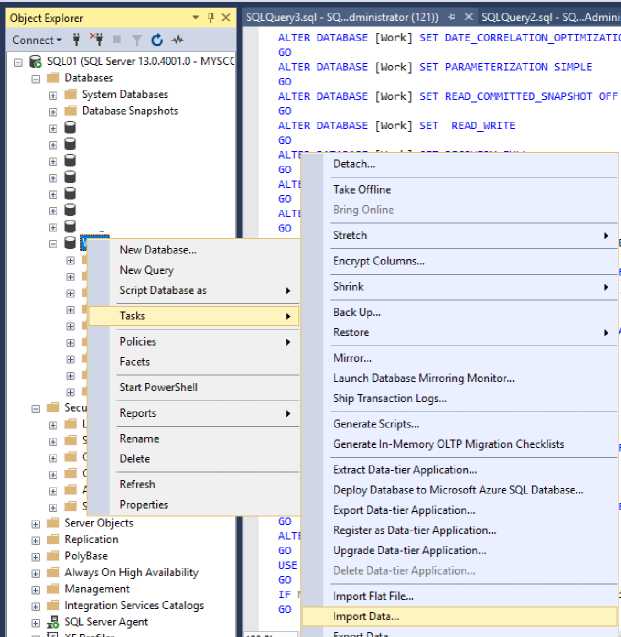Open the Stretch submenu
Image resolution: width=621 pixels, height=637 pixels.
click(460, 235)
